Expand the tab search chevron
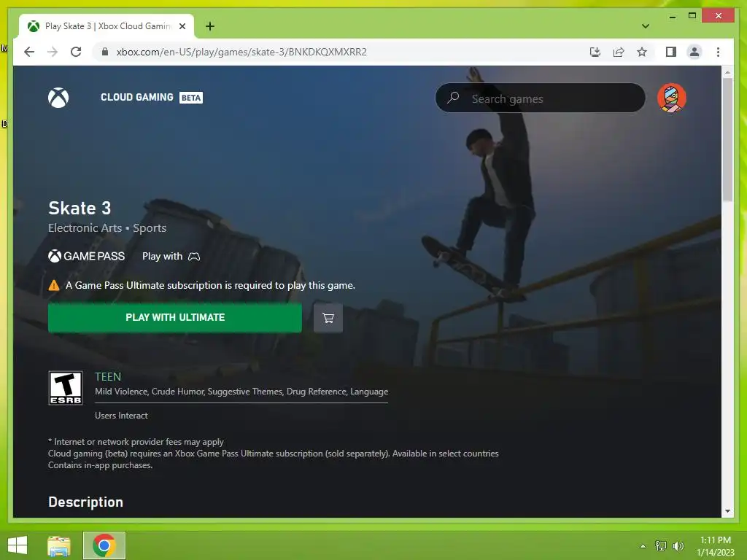Screen dimensions: 747x560 tap(645, 26)
